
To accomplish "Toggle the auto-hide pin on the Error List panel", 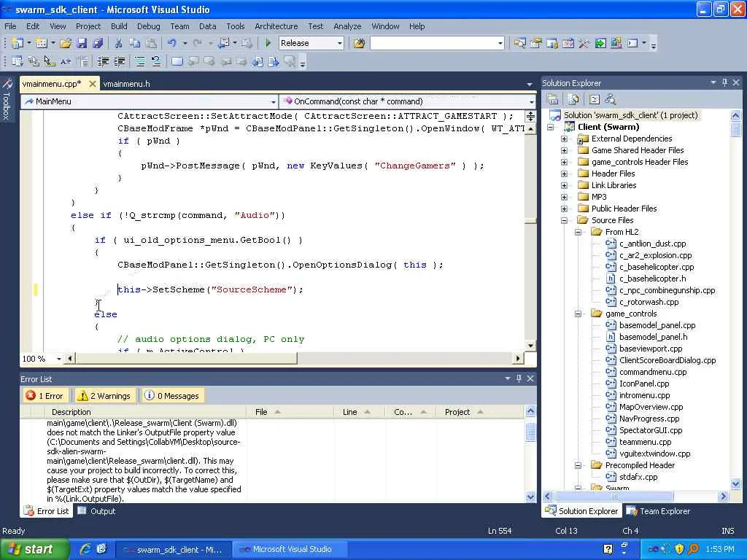I will [x=519, y=378].
